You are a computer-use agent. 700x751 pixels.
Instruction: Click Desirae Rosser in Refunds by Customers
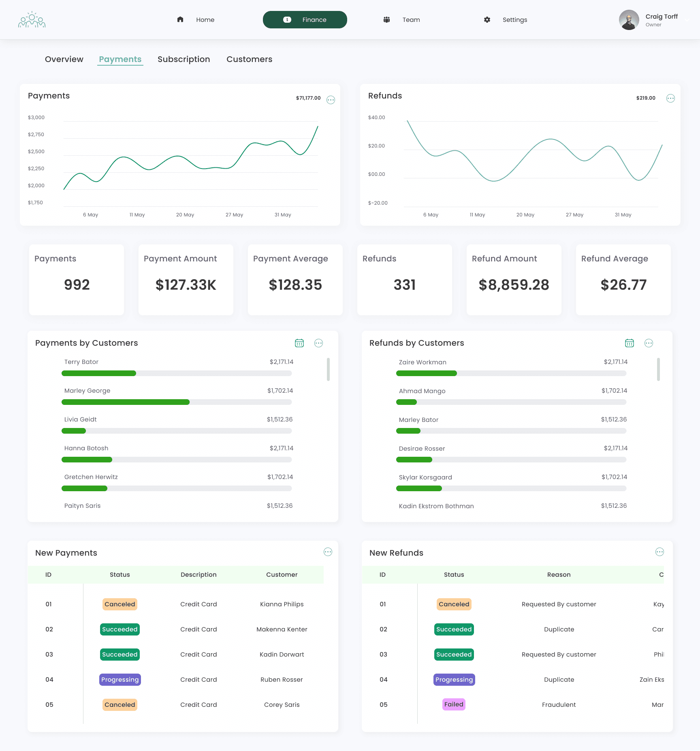pos(422,449)
